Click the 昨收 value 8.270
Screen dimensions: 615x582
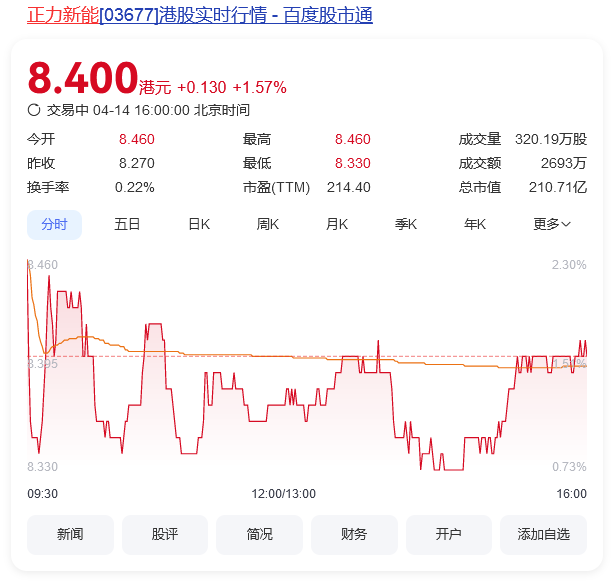tap(136, 163)
